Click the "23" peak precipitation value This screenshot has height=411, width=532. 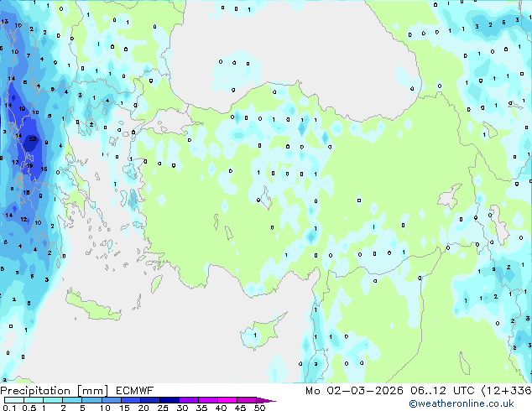click(x=33, y=138)
